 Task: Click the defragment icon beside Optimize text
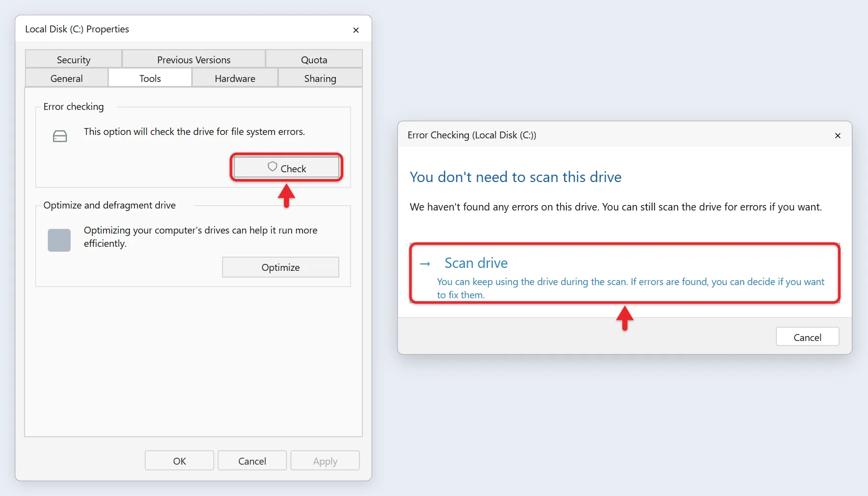point(59,240)
